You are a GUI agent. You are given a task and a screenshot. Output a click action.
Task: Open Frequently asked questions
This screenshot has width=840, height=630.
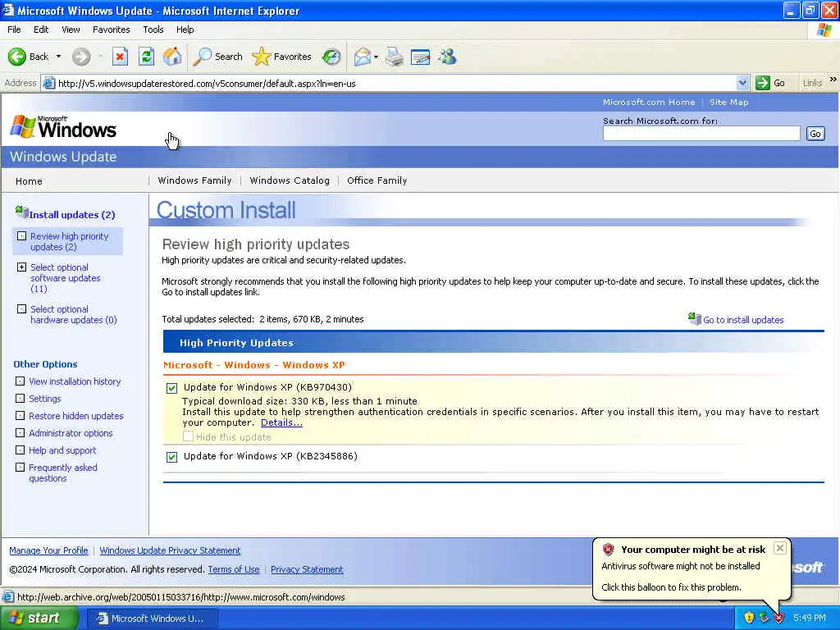[62, 473]
